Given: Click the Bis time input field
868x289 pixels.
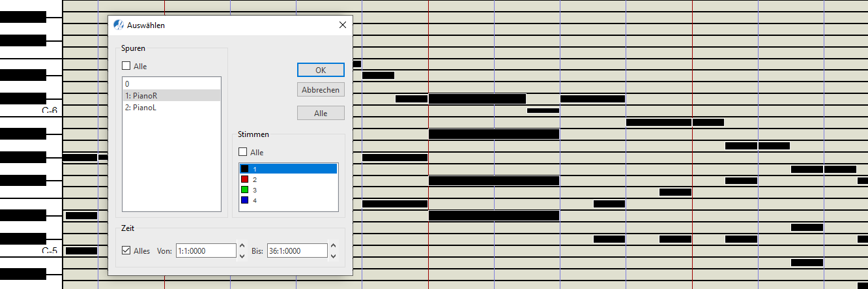Looking at the screenshot, I should click(x=297, y=251).
